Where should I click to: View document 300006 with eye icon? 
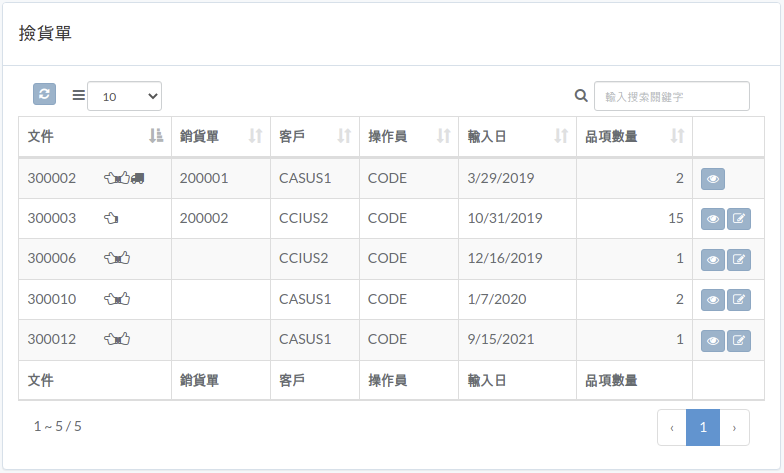tap(713, 260)
